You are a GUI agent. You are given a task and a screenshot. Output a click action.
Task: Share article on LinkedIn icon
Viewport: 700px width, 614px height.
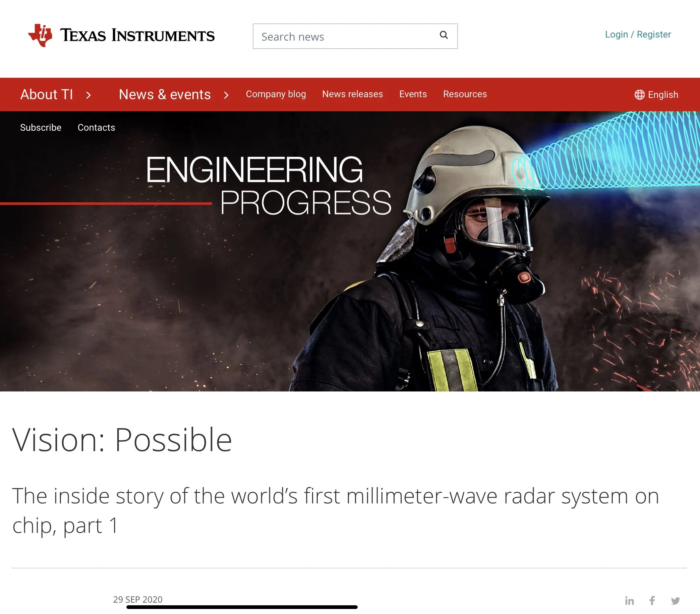coord(629,601)
